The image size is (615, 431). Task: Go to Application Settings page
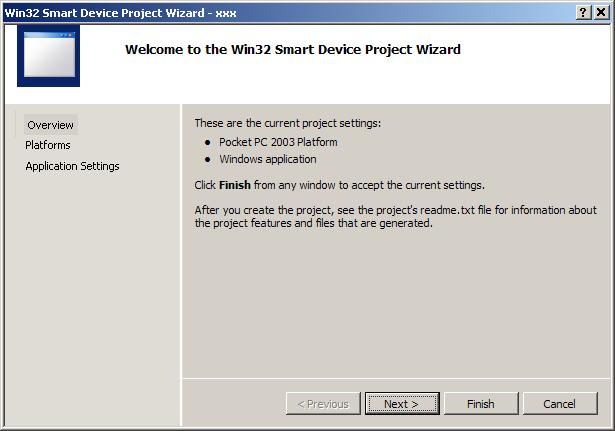pyautogui.click(x=72, y=166)
